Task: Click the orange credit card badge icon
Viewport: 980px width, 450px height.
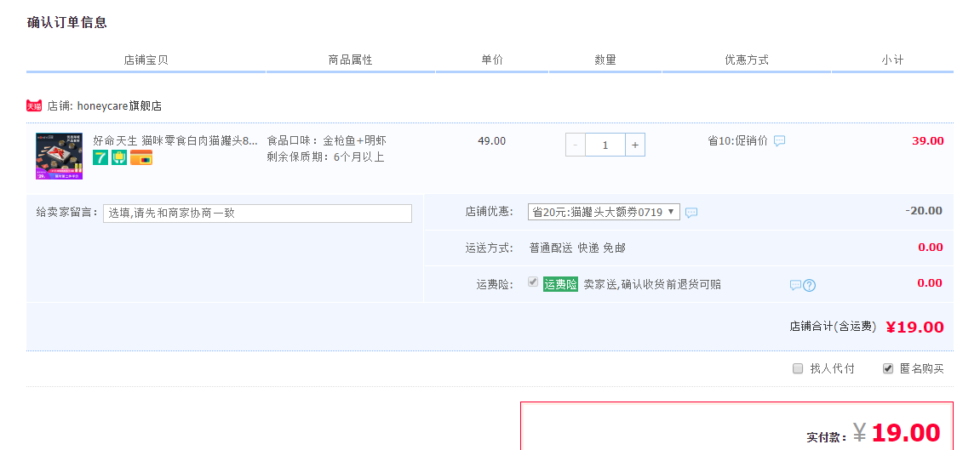Action: pyautogui.click(x=141, y=157)
